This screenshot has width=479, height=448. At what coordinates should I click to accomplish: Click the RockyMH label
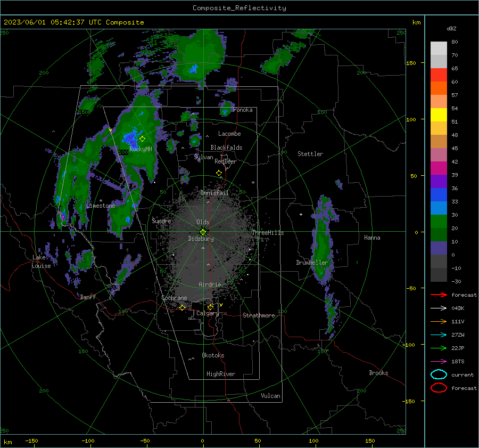point(141,149)
